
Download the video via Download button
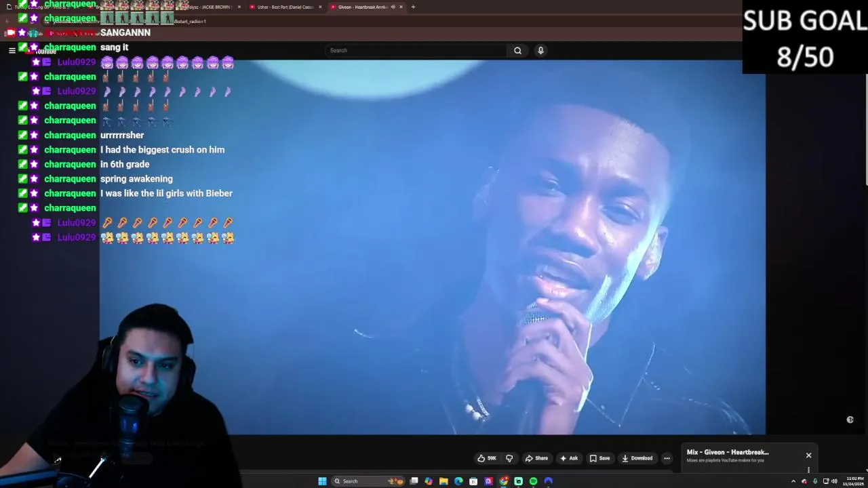pyautogui.click(x=637, y=458)
